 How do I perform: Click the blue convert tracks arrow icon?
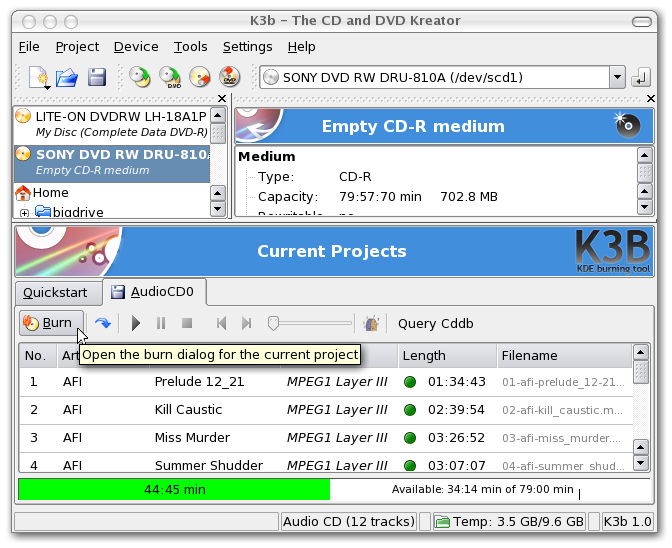point(103,323)
